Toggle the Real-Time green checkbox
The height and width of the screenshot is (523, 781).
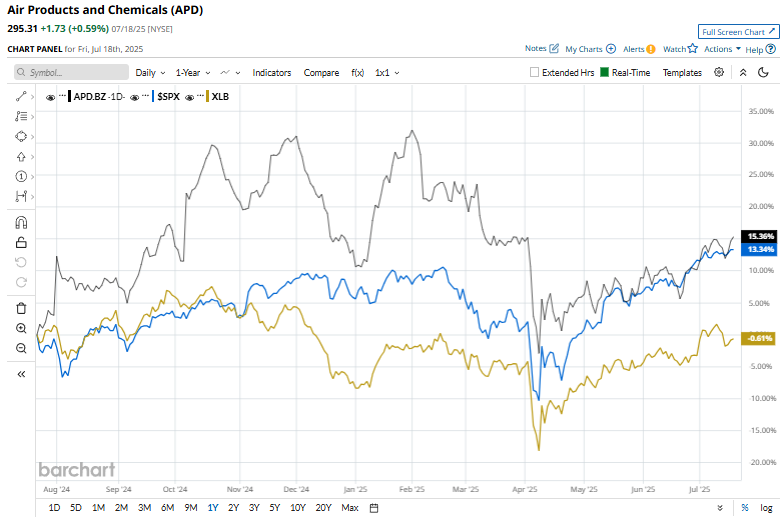(x=604, y=72)
